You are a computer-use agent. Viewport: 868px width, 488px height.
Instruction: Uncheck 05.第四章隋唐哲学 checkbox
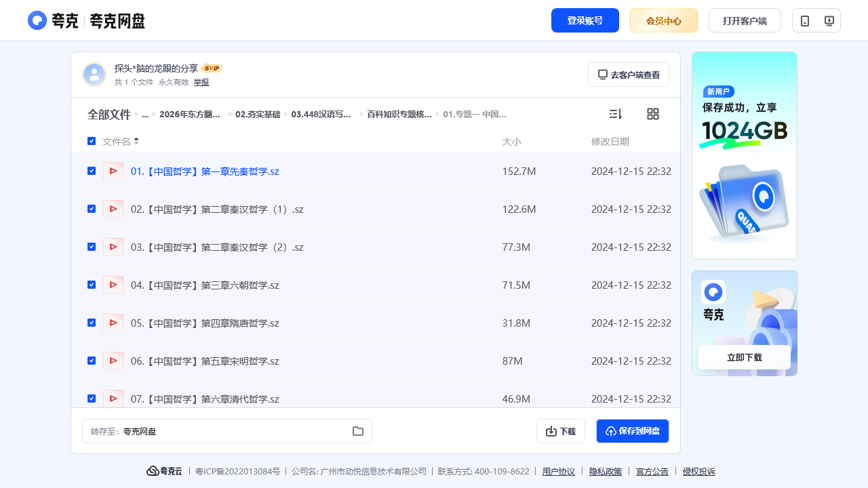click(x=92, y=323)
